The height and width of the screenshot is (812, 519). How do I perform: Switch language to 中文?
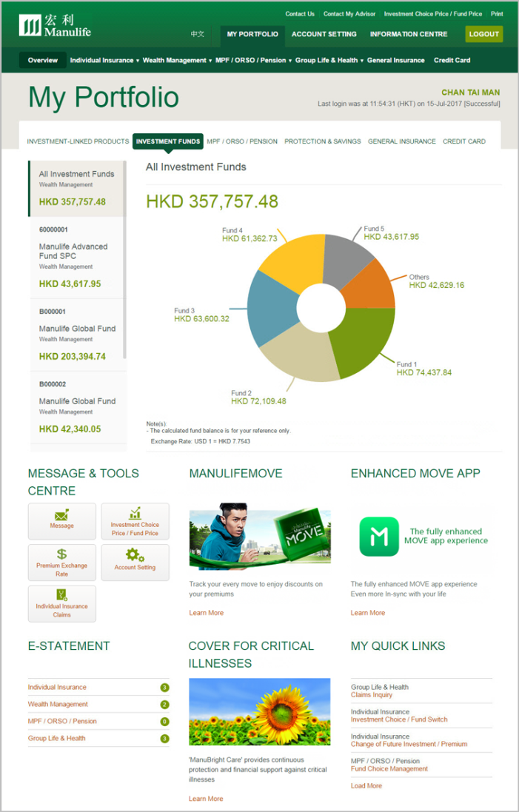pyautogui.click(x=198, y=34)
